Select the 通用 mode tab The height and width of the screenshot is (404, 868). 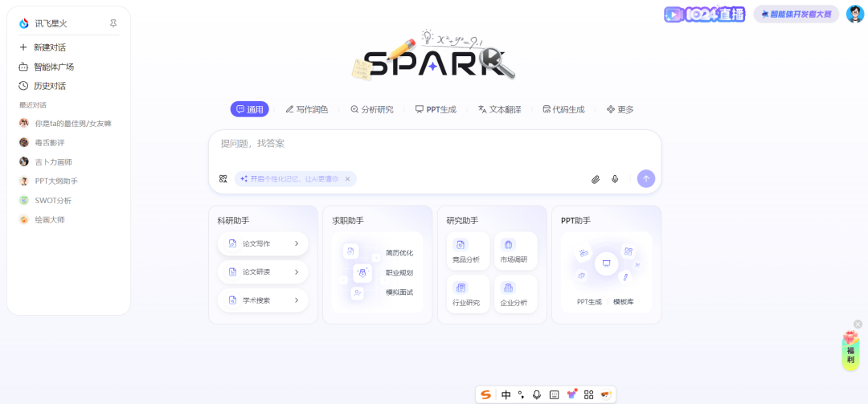[250, 109]
